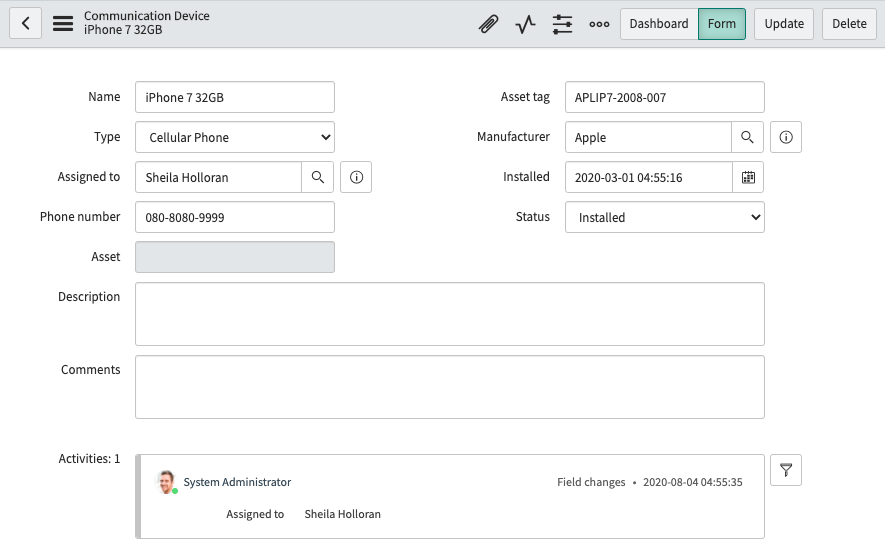
Task: Look up Manufacturer with the magnifier icon
Action: [x=747, y=137]
